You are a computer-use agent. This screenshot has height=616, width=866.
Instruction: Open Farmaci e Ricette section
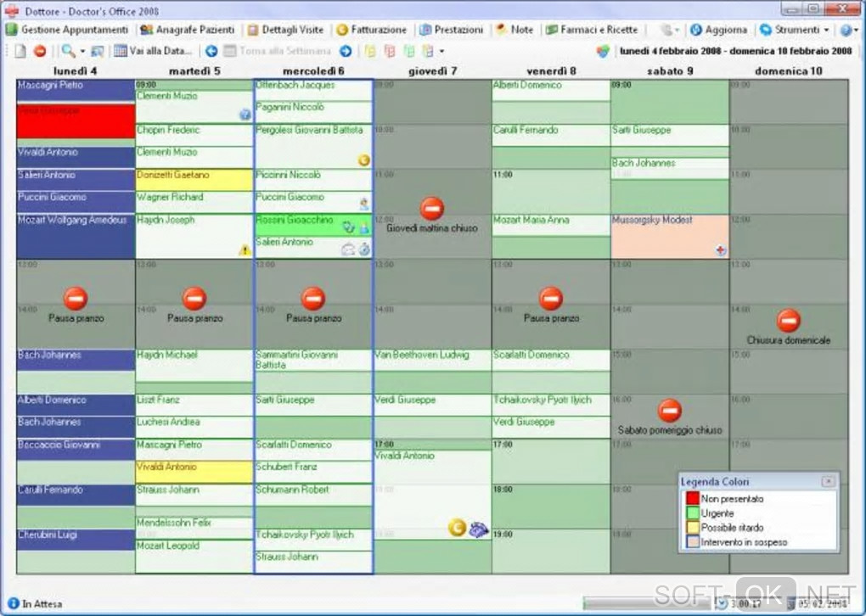click(592, 30)
